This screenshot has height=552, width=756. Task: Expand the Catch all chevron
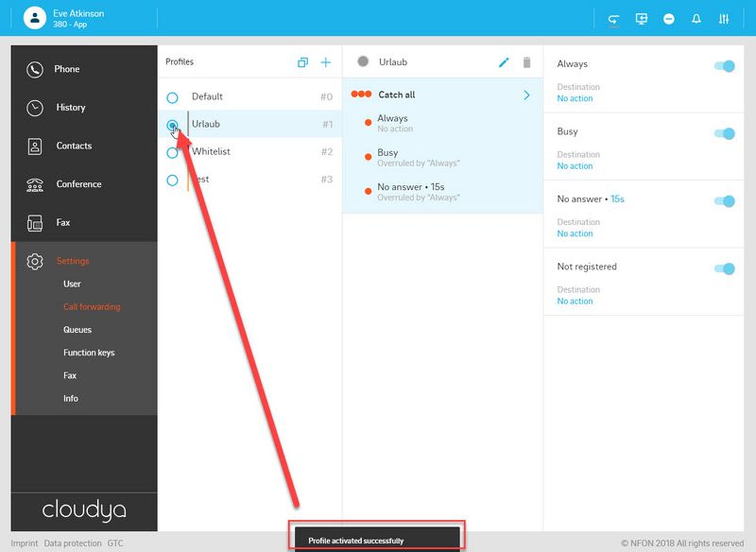coord(527,95)
